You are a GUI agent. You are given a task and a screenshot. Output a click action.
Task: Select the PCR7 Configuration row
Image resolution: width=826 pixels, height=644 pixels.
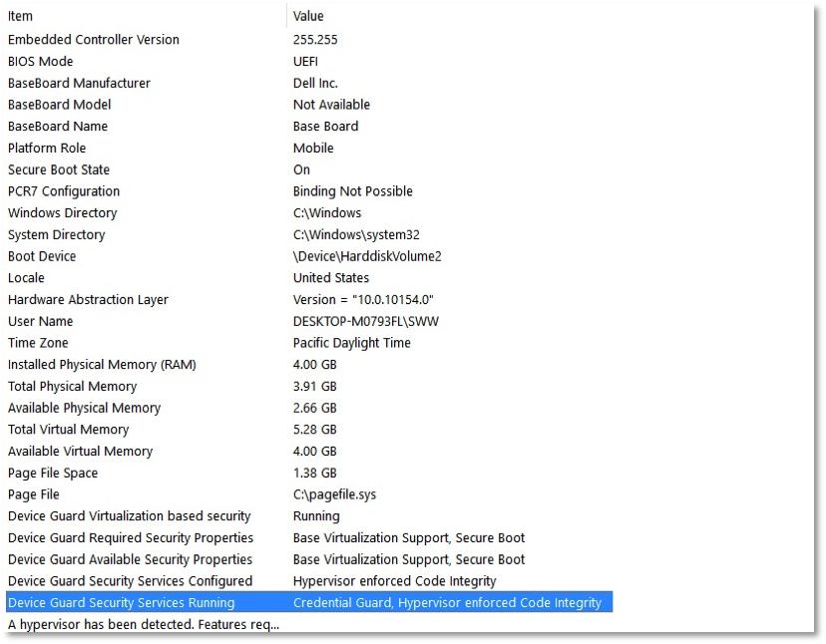[63, 190]
